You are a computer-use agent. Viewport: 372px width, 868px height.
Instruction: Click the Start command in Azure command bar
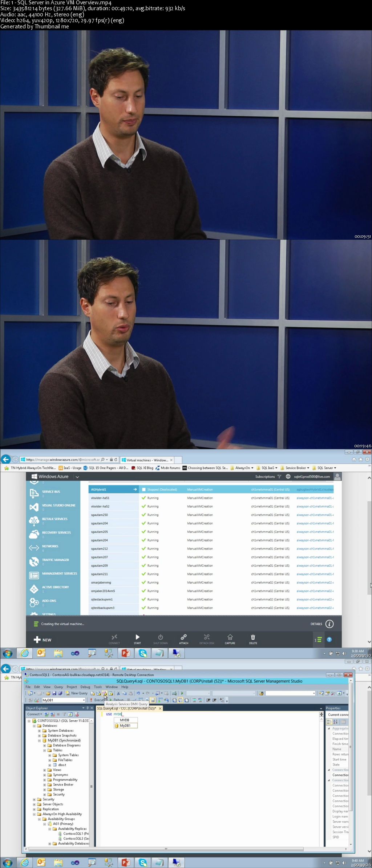click(x=137, y=639)
